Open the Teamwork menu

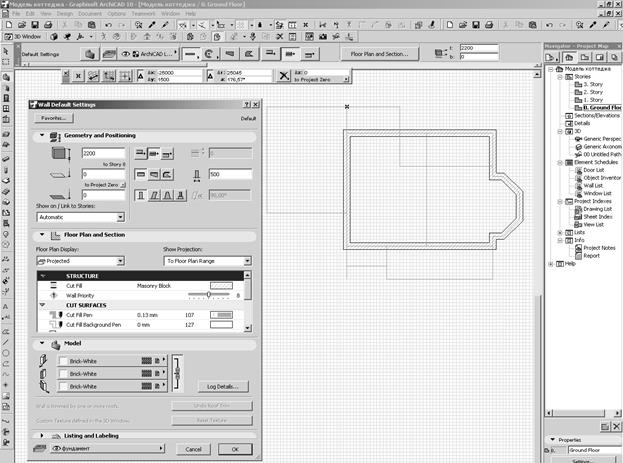[141, 14]
